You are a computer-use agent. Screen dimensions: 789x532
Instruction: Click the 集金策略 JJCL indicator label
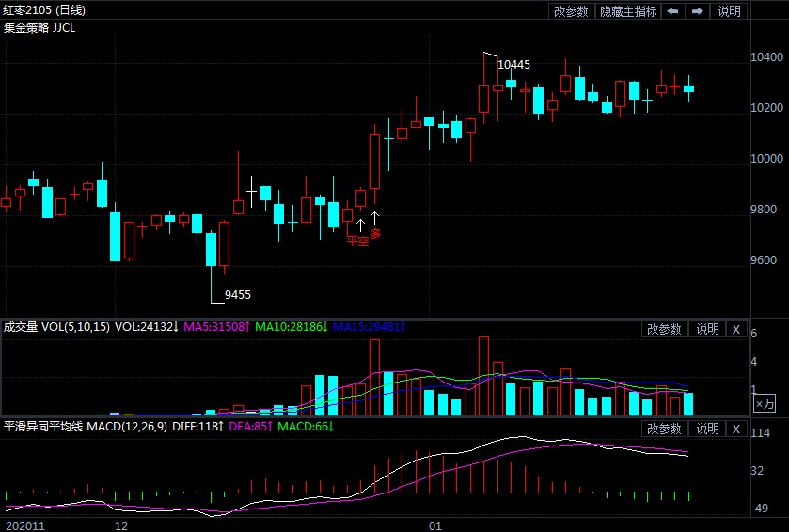coord(39,28)
